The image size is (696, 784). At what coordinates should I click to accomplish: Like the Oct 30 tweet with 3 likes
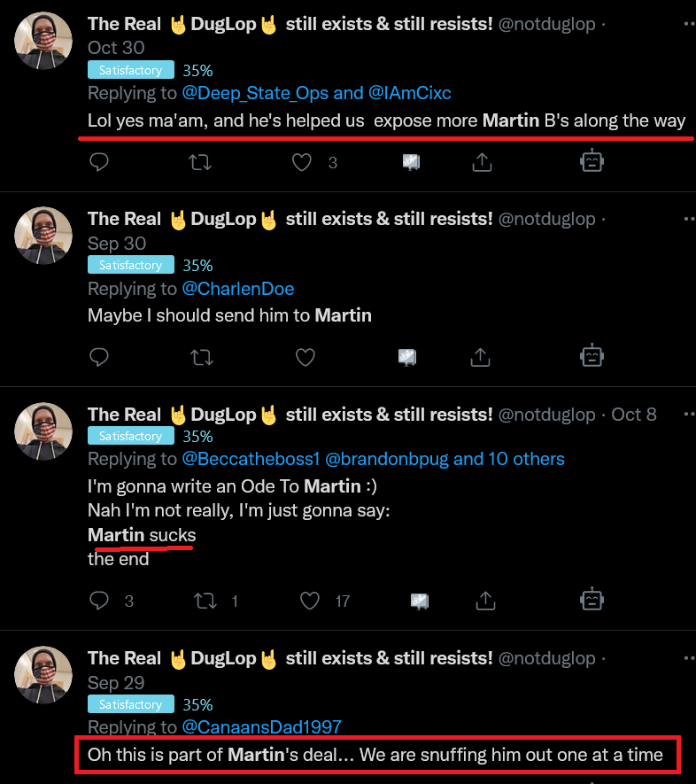point(302,162)
